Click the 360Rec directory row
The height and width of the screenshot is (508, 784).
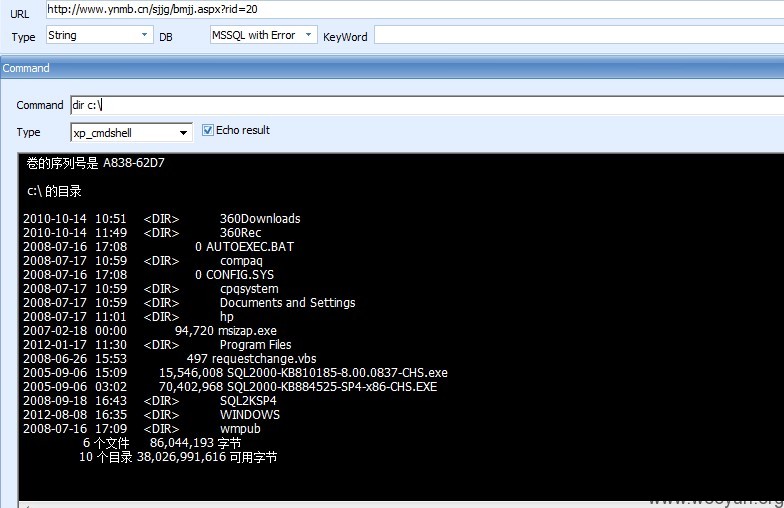(x=142, y=232)
